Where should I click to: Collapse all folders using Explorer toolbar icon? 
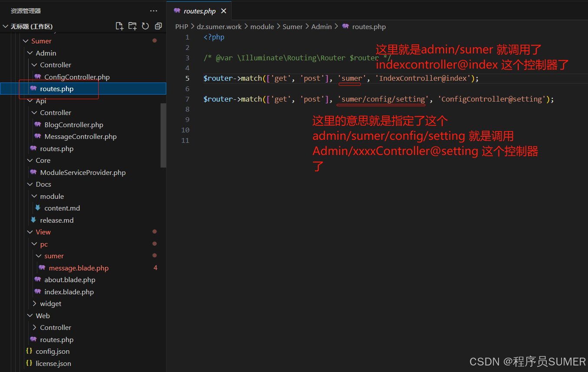tap(158, 26)
